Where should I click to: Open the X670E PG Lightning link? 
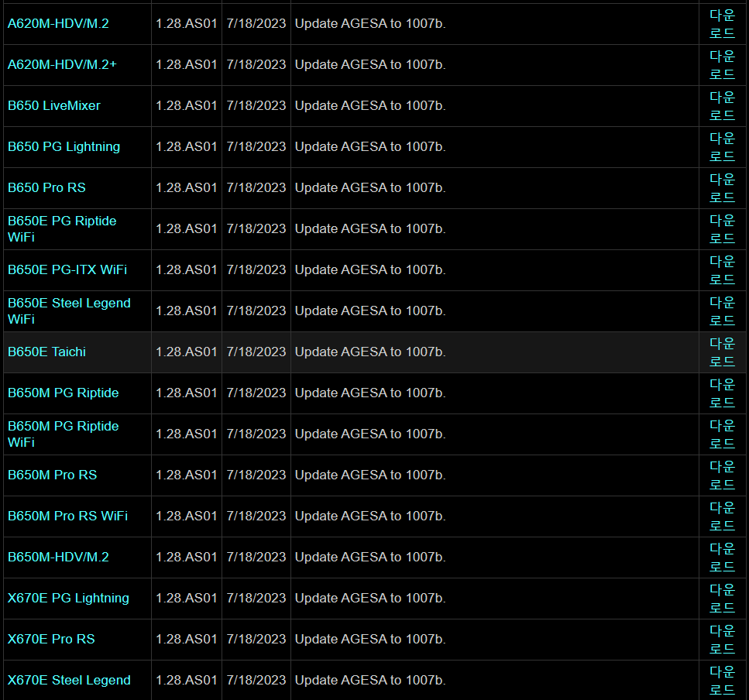[68, 599]
